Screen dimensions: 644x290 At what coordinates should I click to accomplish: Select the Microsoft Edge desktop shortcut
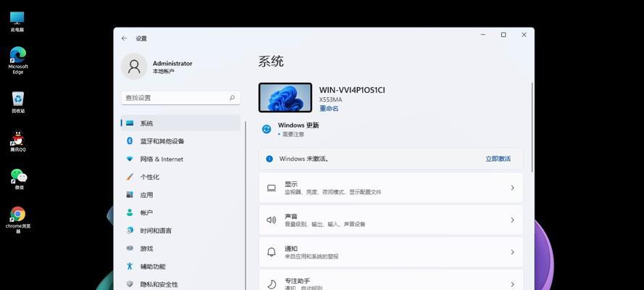pyautogui.click(x=17, y=60)
